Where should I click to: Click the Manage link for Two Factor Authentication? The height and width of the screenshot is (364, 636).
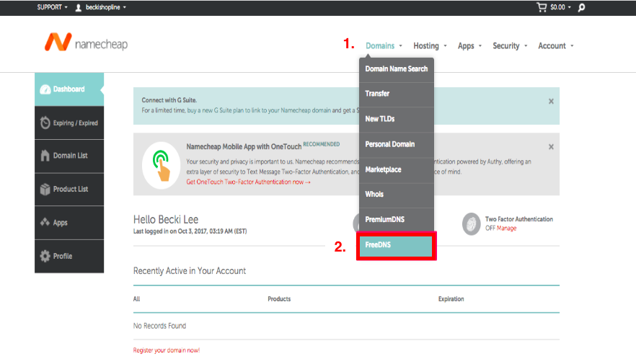pyautogui.click(x=507, y=228)
